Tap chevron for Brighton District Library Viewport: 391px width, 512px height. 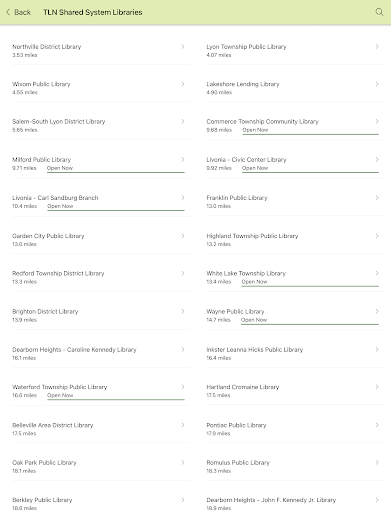click(183, 311)
